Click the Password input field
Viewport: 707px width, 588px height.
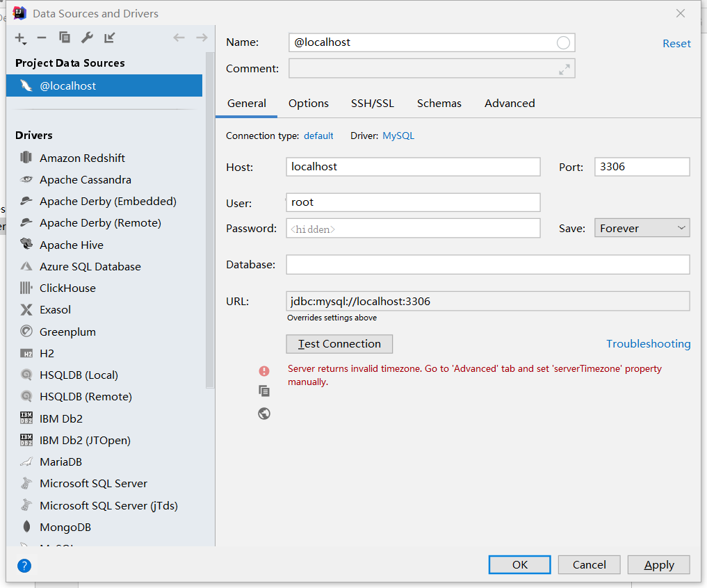413,229
